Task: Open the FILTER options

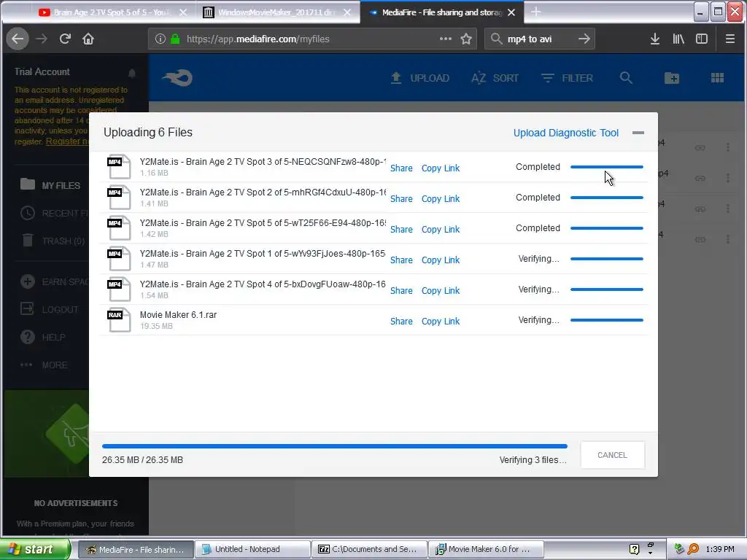Action: pos(567,77)
